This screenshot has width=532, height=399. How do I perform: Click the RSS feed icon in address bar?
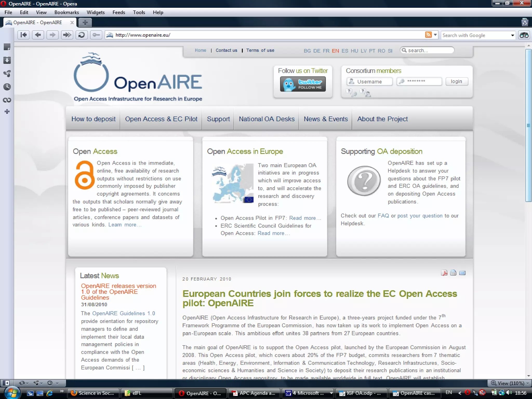coord(428,35)
